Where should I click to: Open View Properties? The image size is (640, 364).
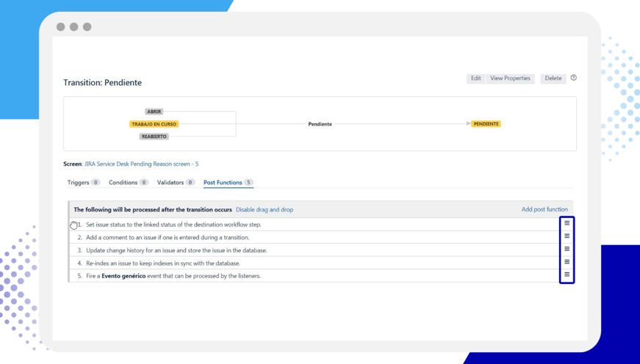point(510,79)
